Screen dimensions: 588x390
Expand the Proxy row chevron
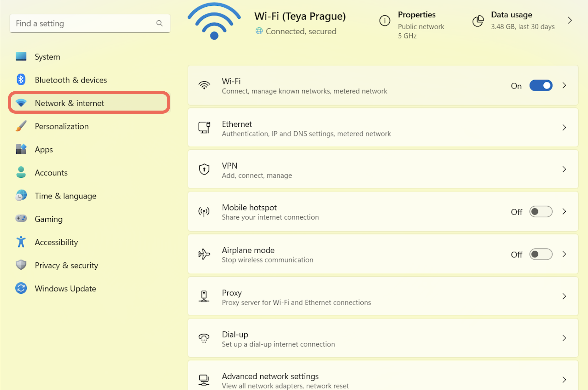[564, 296]
